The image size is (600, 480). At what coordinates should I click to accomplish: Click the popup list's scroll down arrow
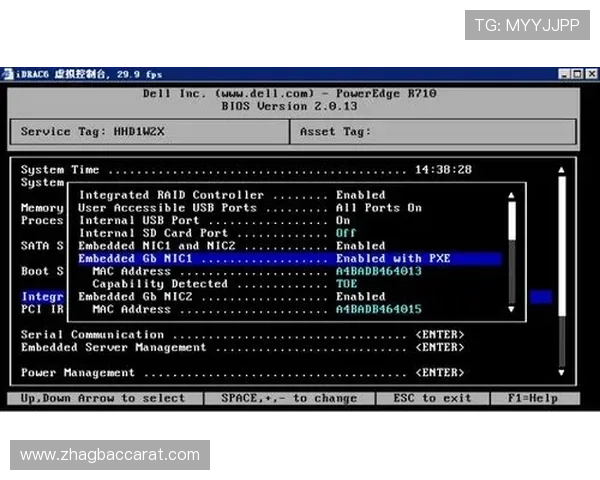(513, 309)
